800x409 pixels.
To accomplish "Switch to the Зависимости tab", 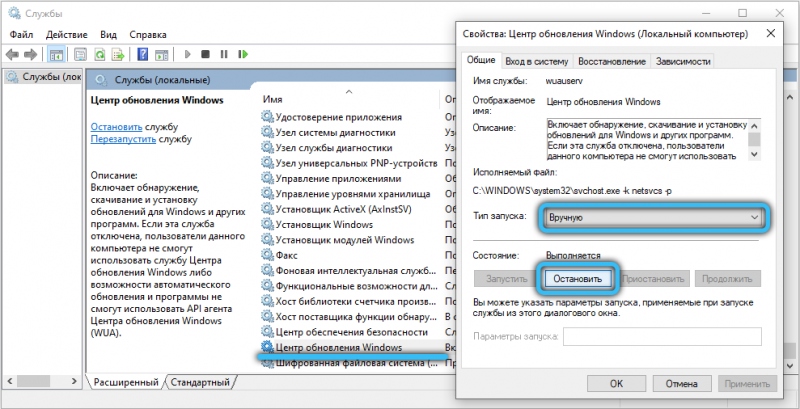I will [683, 61].
